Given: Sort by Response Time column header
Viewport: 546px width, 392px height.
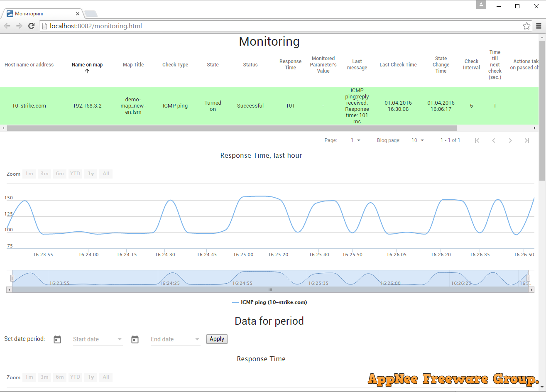Looking at the screenshot, I should click(x=290, y=64).
